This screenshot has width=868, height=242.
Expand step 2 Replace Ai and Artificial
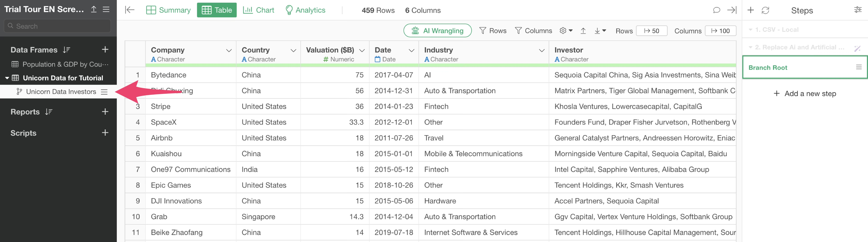pos(750,47)
